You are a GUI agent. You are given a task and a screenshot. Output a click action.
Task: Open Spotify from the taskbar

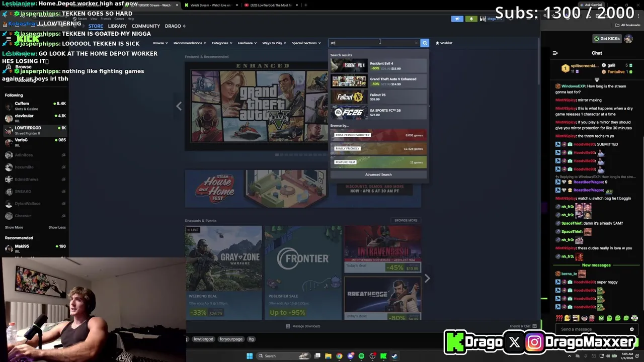tap(361, 356)
